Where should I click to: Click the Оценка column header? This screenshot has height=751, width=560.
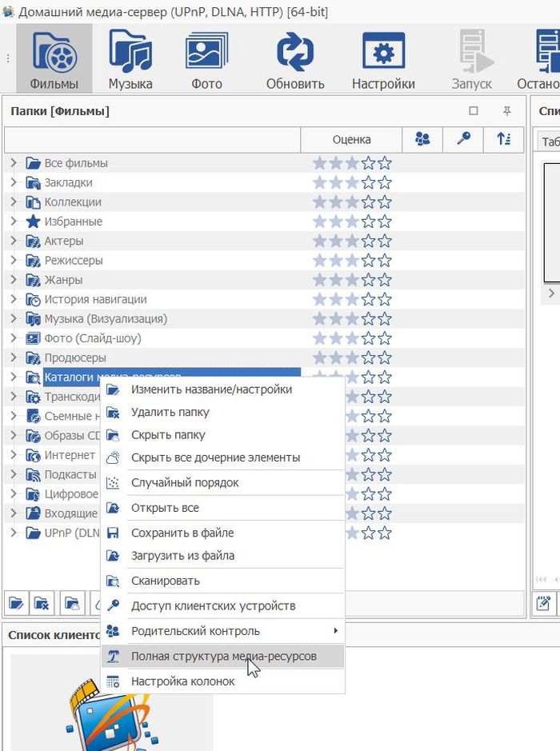coord(351,139)
